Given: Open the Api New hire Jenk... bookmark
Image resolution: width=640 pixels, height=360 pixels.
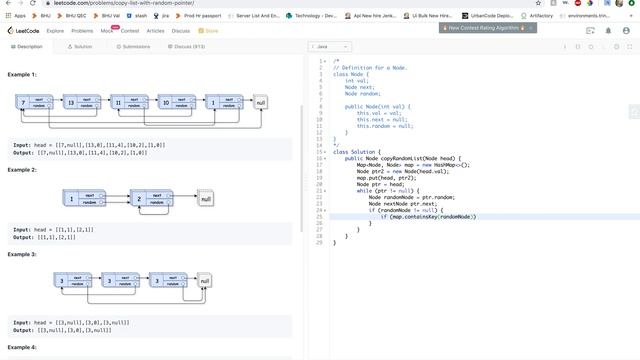Looking at the screenshot, I should click(x=371, y=16).
